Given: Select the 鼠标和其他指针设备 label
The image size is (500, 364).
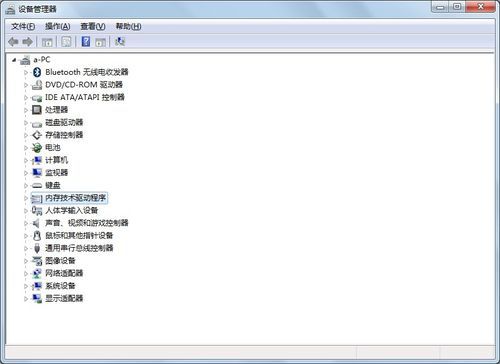Looking at the screenshot, I should [x=79, y=236].
